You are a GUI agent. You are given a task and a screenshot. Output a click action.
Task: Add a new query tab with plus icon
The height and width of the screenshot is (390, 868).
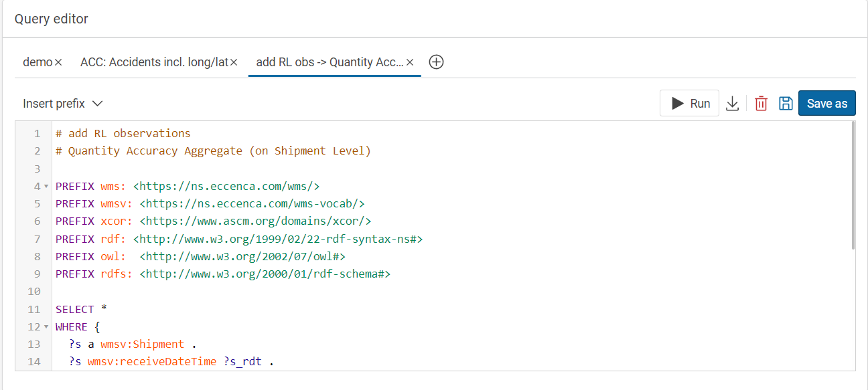point(436,62)
